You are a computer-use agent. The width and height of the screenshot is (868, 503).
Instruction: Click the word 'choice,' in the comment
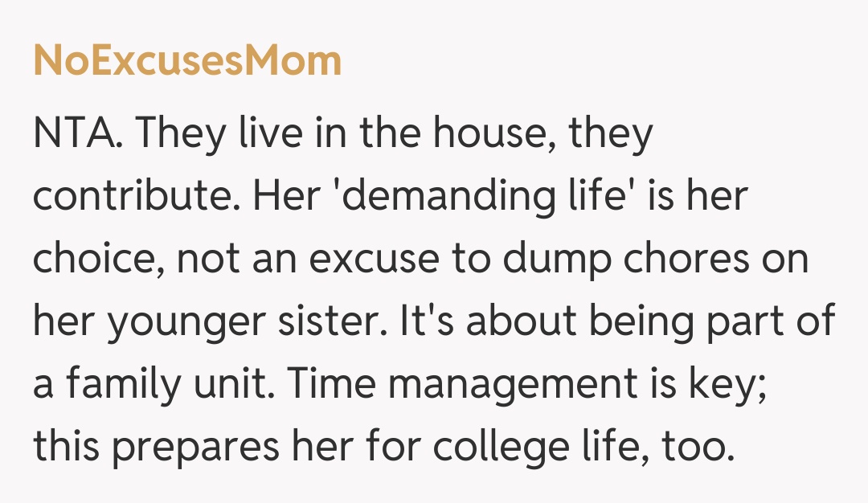[97, 260]
